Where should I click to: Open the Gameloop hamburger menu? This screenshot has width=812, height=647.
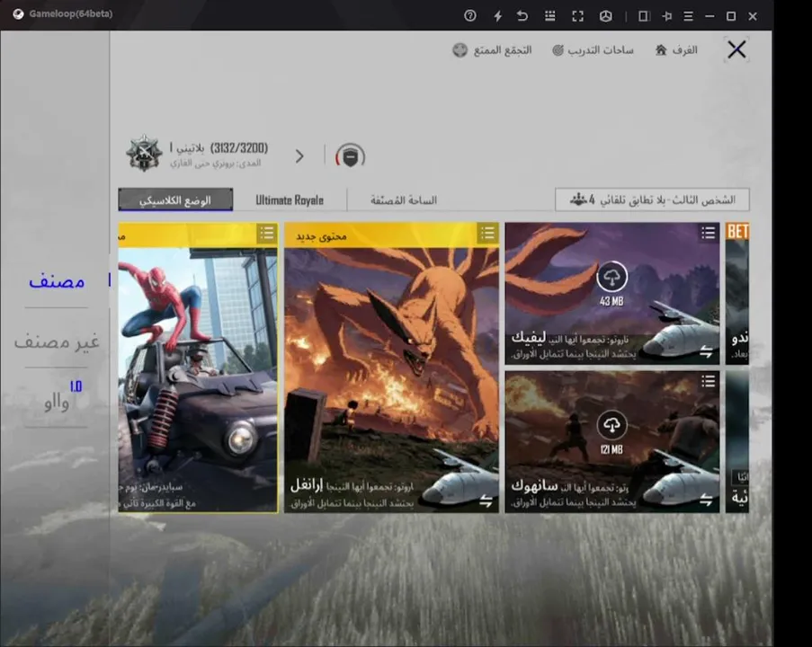coord(688,16)
